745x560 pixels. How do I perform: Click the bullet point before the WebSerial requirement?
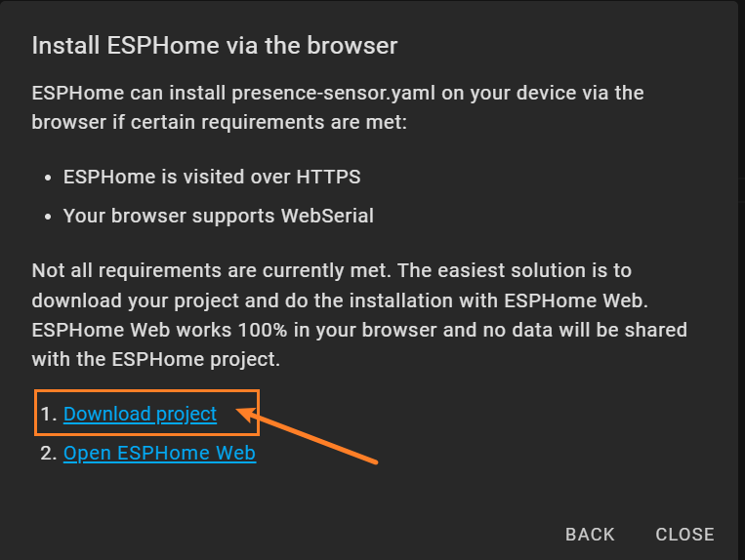(x=50, y=217)
